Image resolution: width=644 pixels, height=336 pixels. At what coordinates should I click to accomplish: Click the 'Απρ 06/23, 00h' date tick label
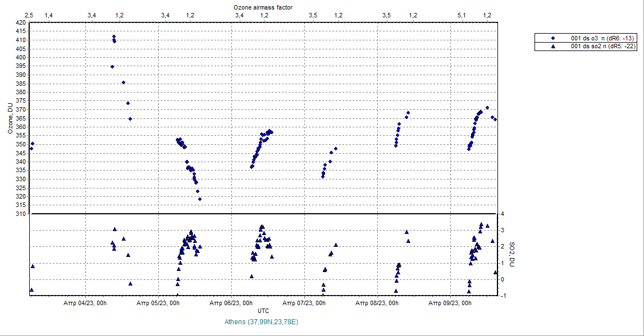point(231,303)
